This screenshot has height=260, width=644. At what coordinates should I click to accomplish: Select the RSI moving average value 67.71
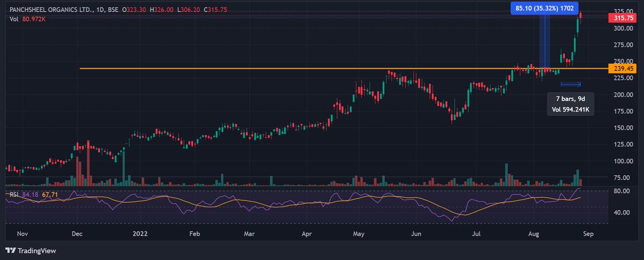tap(49, 194)
